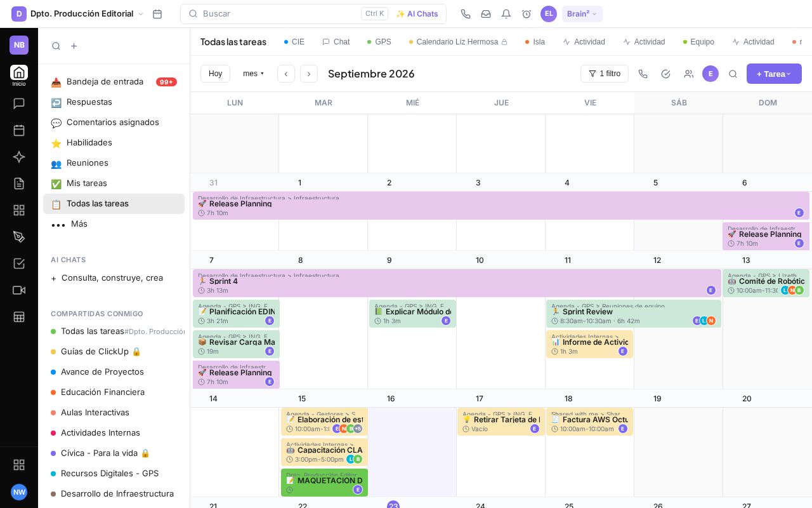Click the magnifier search icon in calendar toolbar
812x508 pixels.
pyautogui.click(x=733, y=74)
